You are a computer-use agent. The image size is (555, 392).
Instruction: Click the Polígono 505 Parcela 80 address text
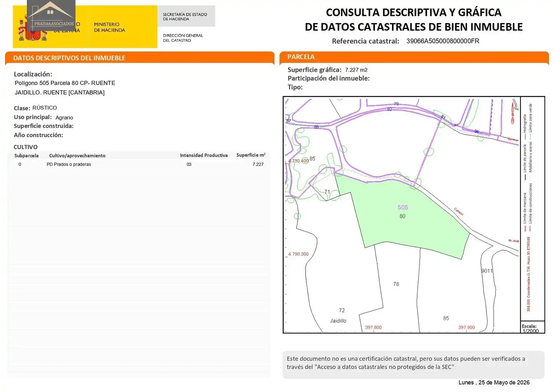pos(65,83)
